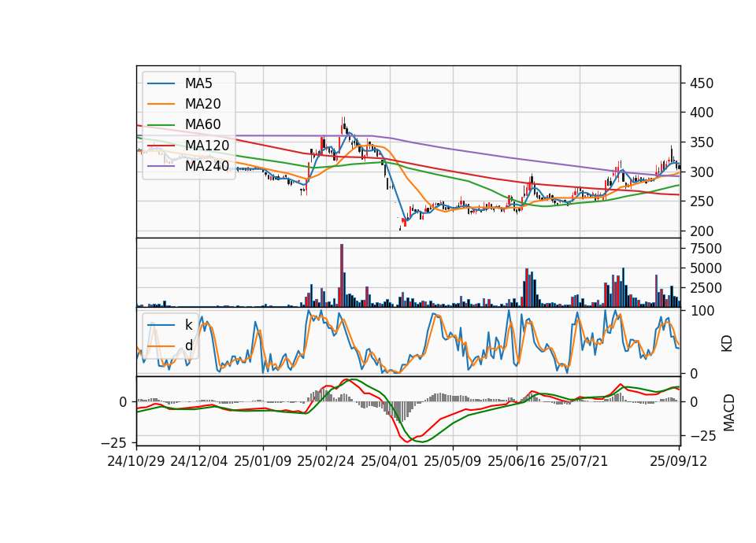Click the 5000 volume axis tick
756x543 pixels.
pos(706,268)
